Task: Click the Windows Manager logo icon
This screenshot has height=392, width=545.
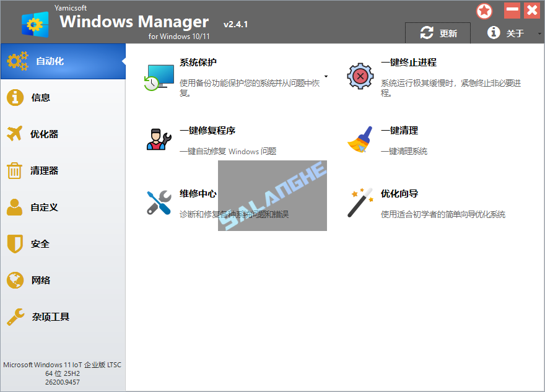Action: click(x=35, y=24)
